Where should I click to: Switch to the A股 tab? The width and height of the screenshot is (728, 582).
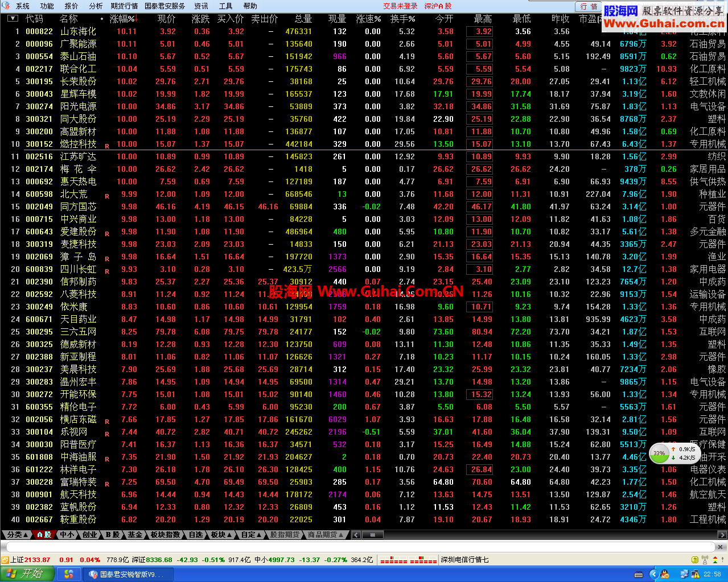pos(44,535)
